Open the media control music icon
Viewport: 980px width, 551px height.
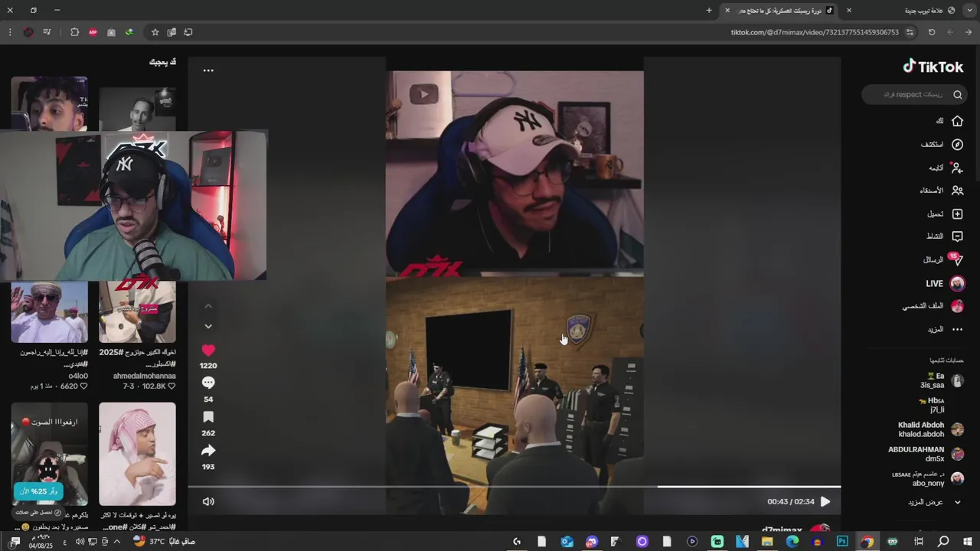click(x=47, y=32)
